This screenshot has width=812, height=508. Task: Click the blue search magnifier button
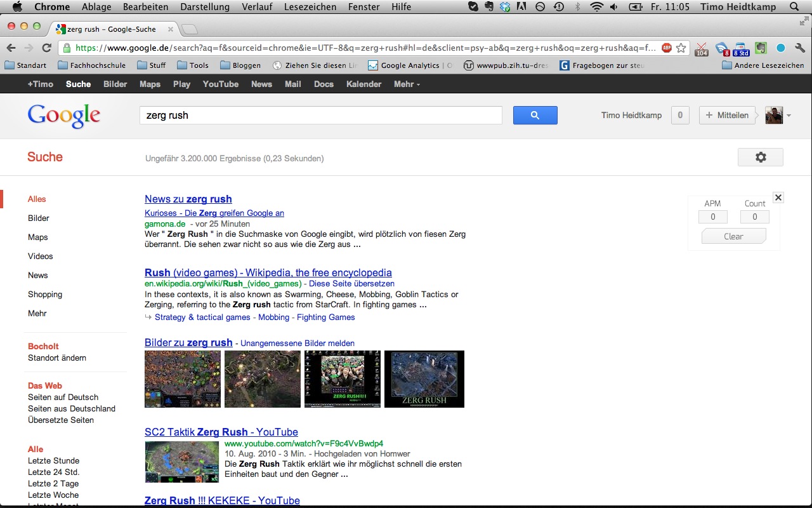535,115
